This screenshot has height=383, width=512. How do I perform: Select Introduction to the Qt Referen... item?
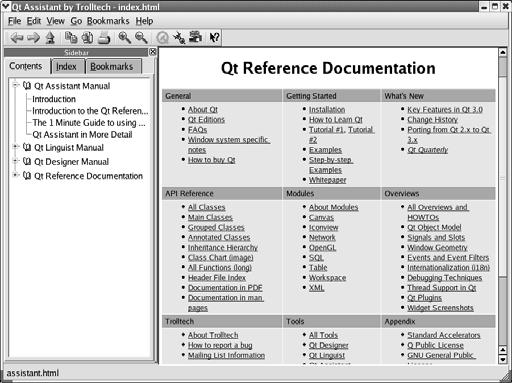coord(90,111)
